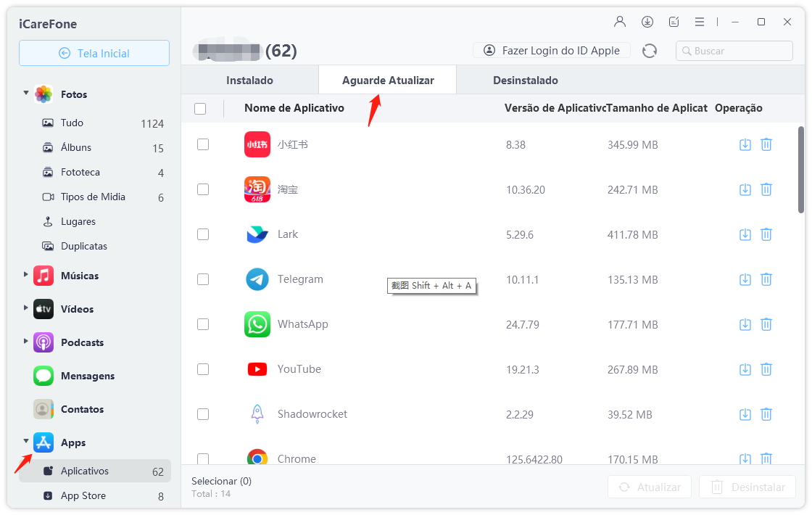
Task: Download the YouTube app update
Action: 745,369
